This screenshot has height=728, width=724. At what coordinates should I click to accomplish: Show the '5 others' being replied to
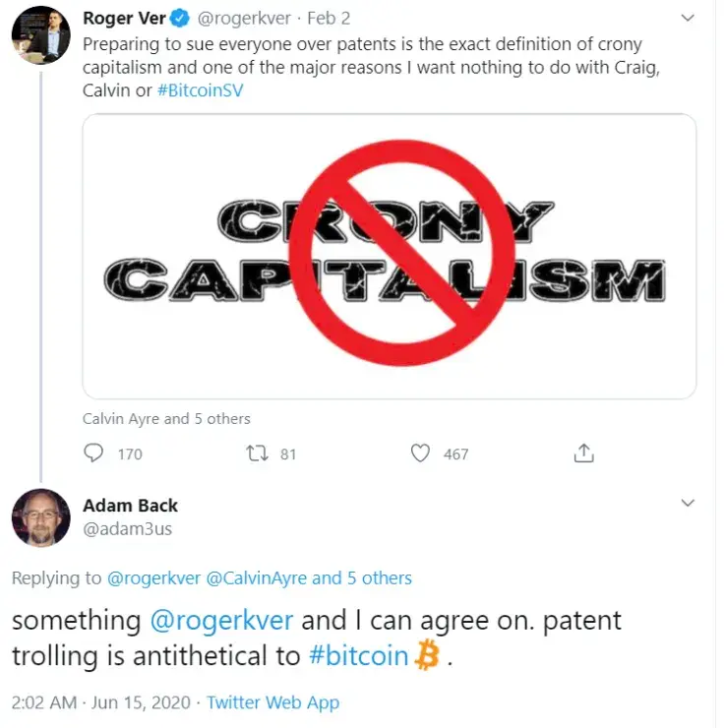[x=379, y=578]
